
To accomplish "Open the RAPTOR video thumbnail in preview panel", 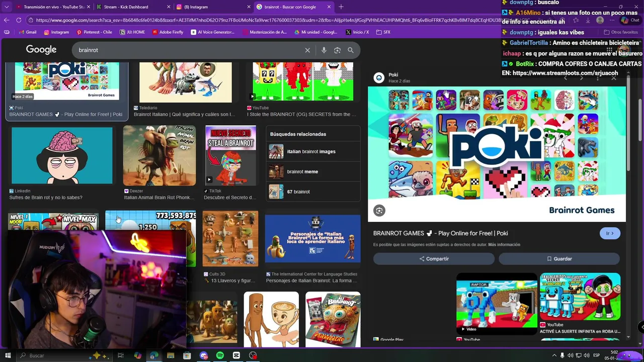I will [497, 304].
